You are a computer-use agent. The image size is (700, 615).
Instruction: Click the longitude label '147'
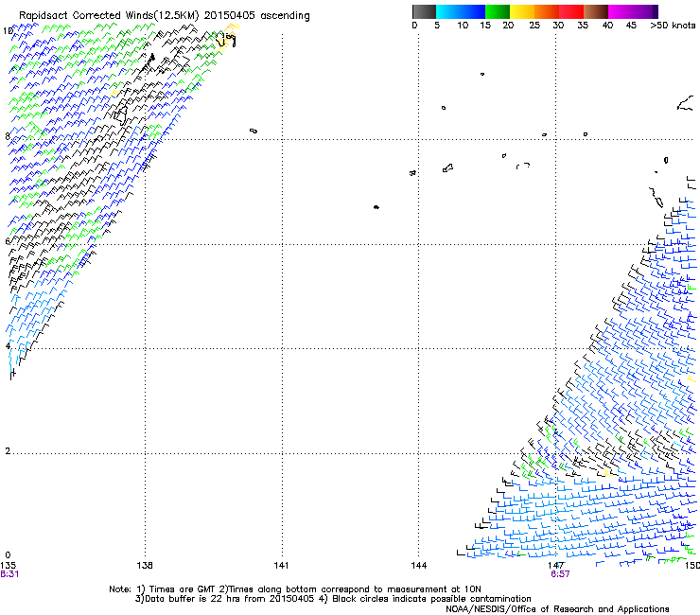pos(555,566)
